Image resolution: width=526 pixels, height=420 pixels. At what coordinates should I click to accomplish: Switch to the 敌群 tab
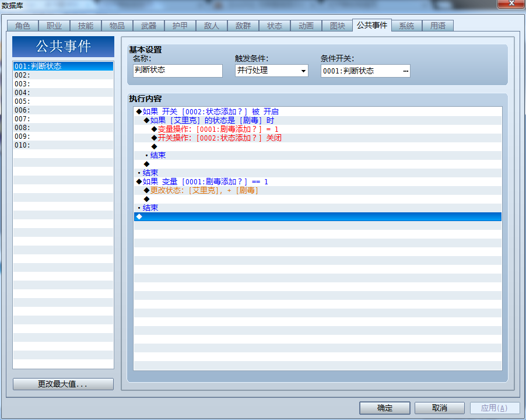pos(243,26)
